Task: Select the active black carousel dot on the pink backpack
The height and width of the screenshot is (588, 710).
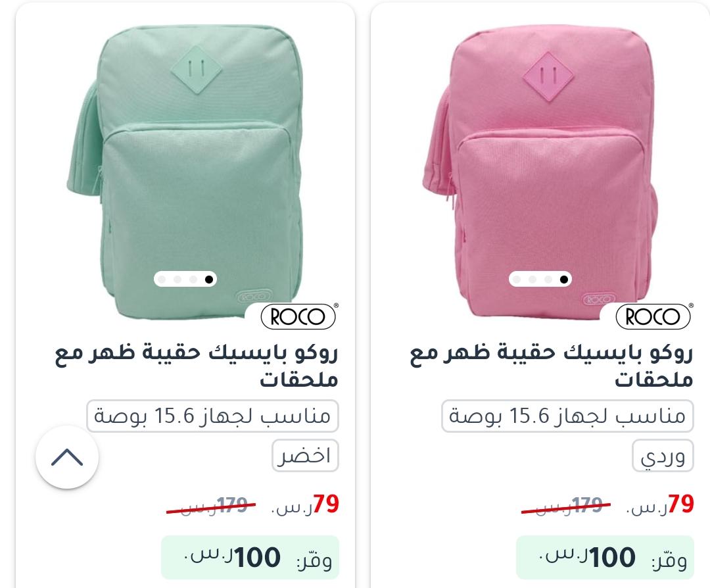Action: (x=564, y=279)
